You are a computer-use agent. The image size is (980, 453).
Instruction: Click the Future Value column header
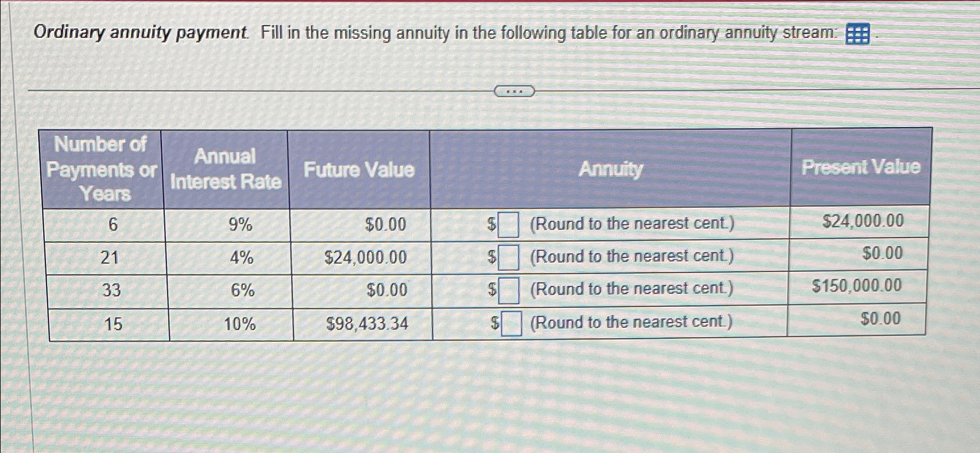[360, 169]
